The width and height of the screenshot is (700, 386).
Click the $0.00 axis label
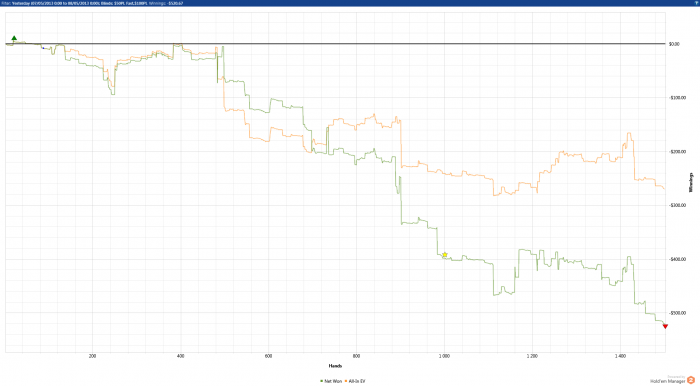674,44
